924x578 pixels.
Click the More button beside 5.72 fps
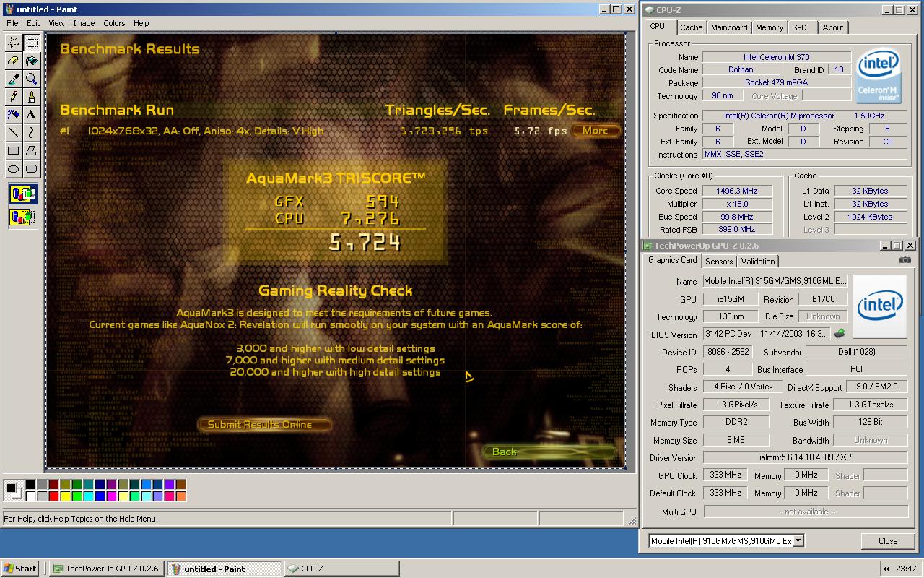pyautogui.click(x=596, y=131)
